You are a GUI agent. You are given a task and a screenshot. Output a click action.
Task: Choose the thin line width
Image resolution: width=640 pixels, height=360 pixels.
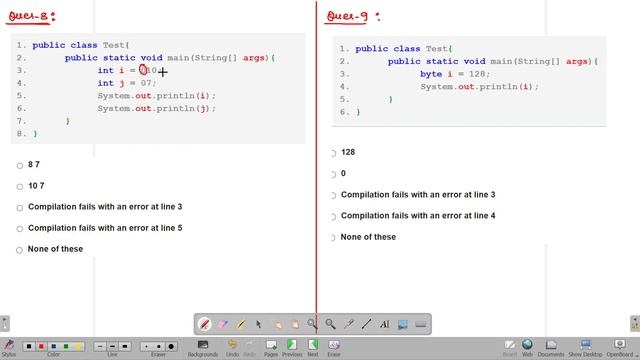tap(100, 346)
